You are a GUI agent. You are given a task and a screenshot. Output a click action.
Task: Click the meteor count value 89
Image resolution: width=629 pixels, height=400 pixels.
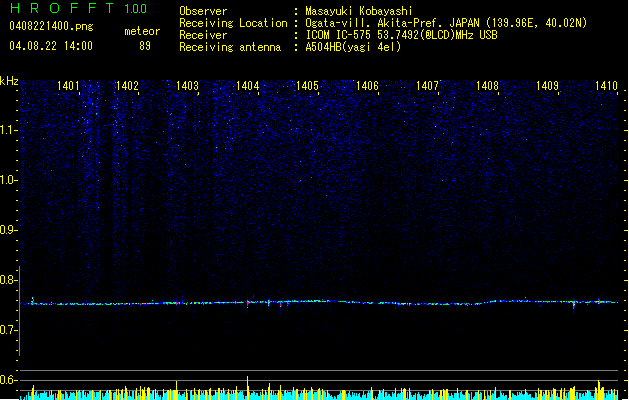point(145,46)
